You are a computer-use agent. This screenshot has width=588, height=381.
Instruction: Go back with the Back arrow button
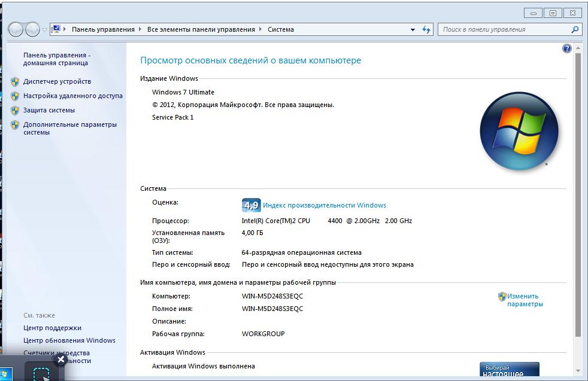16,29
